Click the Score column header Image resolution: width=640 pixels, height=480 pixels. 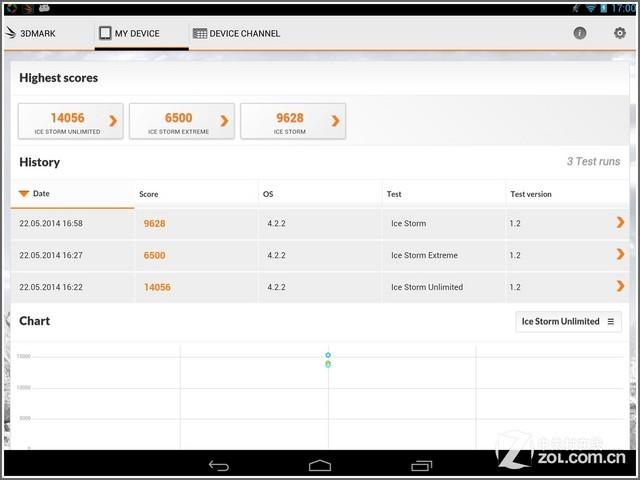pos(149,194)
